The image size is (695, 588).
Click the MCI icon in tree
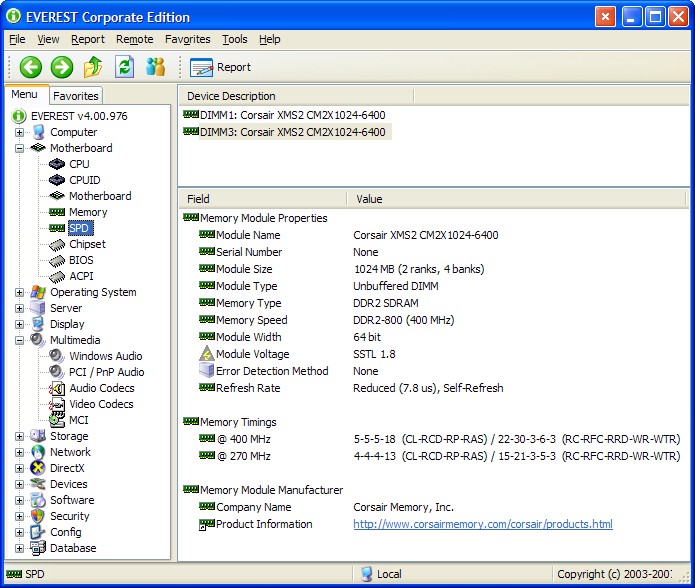point(57,420)
